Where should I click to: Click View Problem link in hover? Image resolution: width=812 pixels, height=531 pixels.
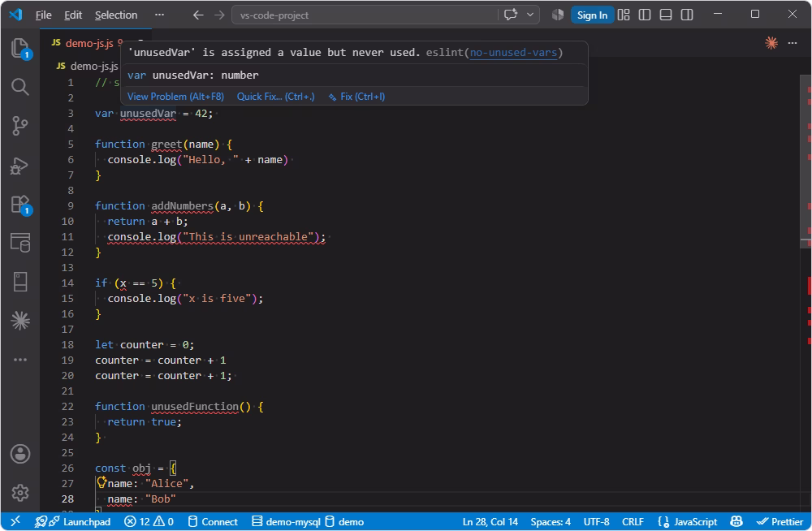coord(175,97)
